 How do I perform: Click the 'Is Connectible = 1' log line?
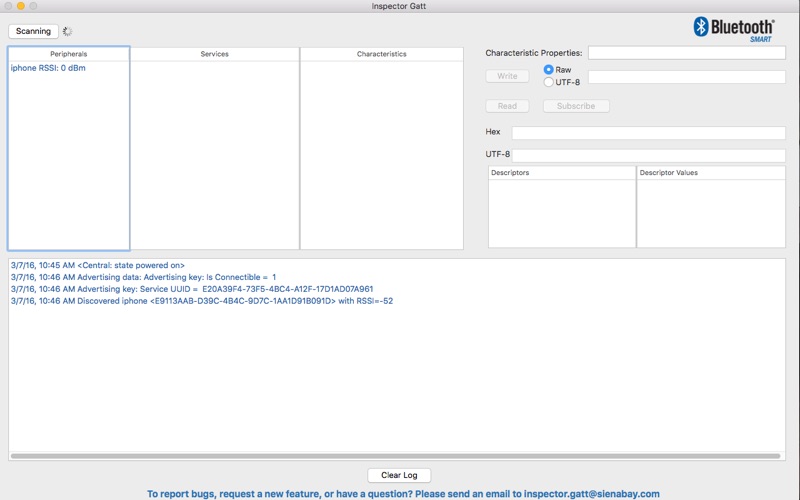coord(143,277)
